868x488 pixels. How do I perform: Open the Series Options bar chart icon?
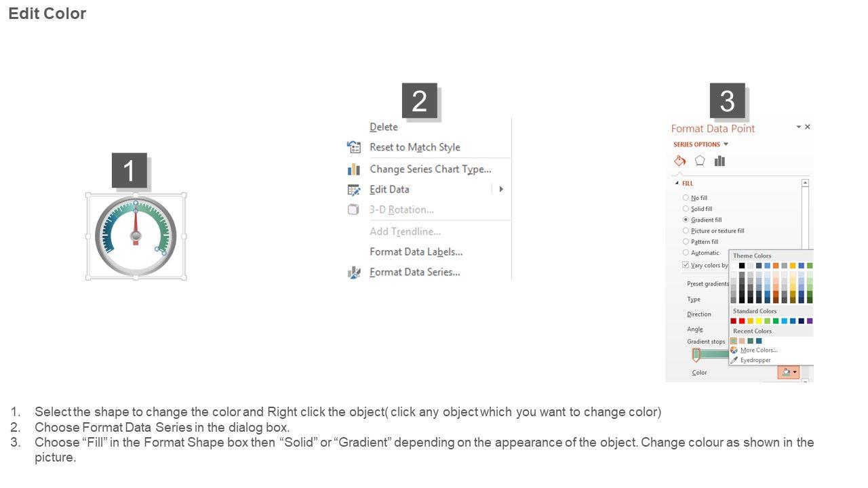click(719, 161)
